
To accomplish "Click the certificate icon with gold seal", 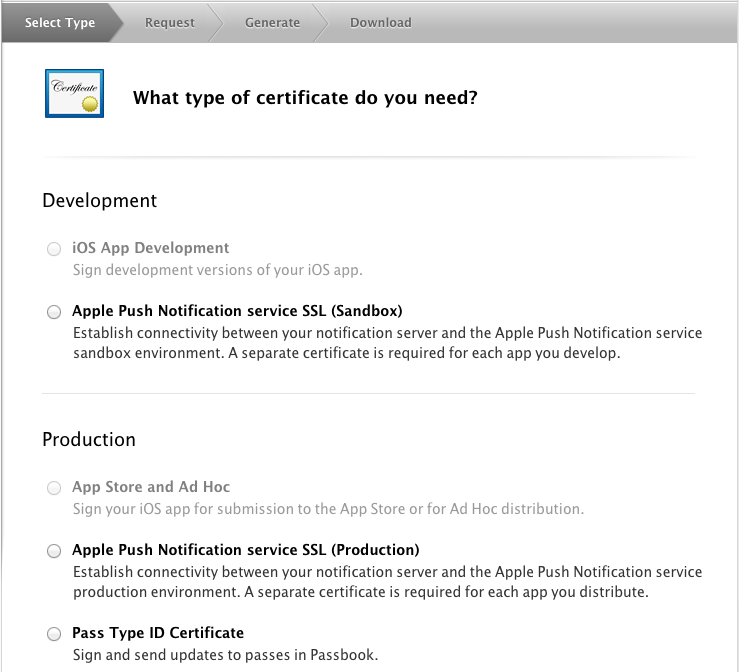I will tap(74, 94).
